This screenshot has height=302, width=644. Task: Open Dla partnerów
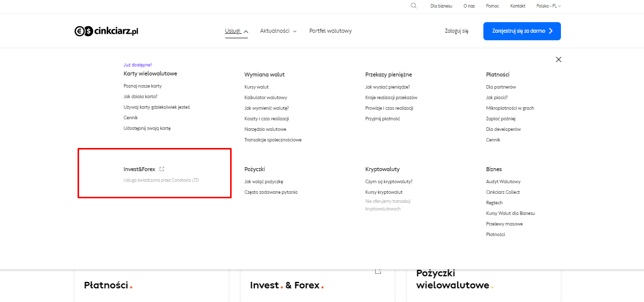501,87
